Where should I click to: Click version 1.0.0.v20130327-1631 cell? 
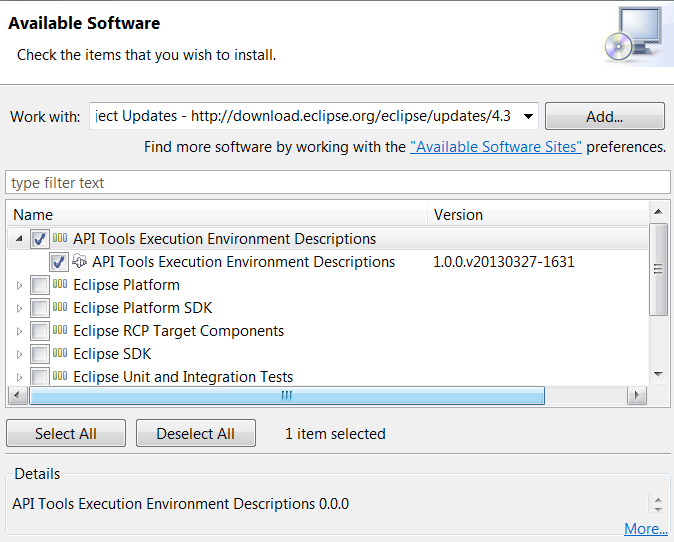point(504,262)
